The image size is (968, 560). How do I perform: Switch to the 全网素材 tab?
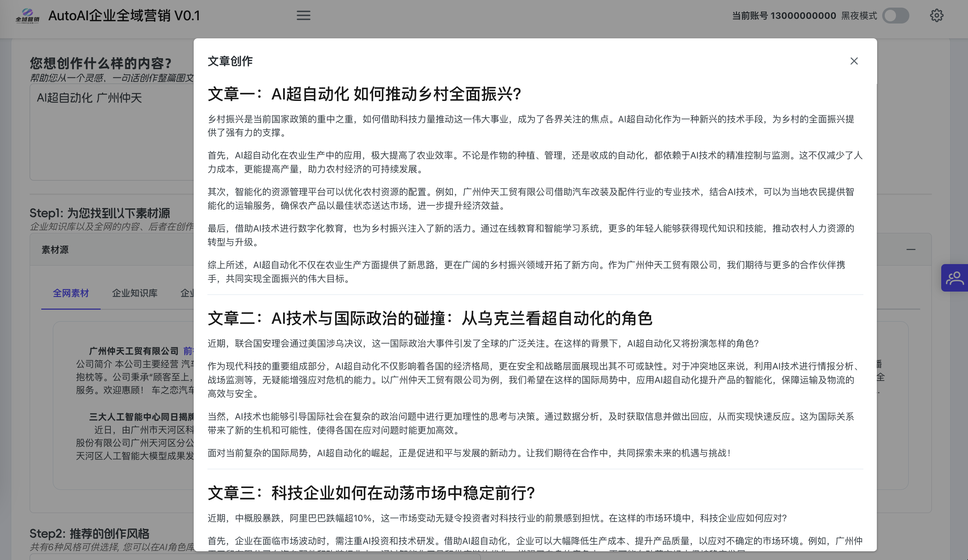click(x=71, y=293)
